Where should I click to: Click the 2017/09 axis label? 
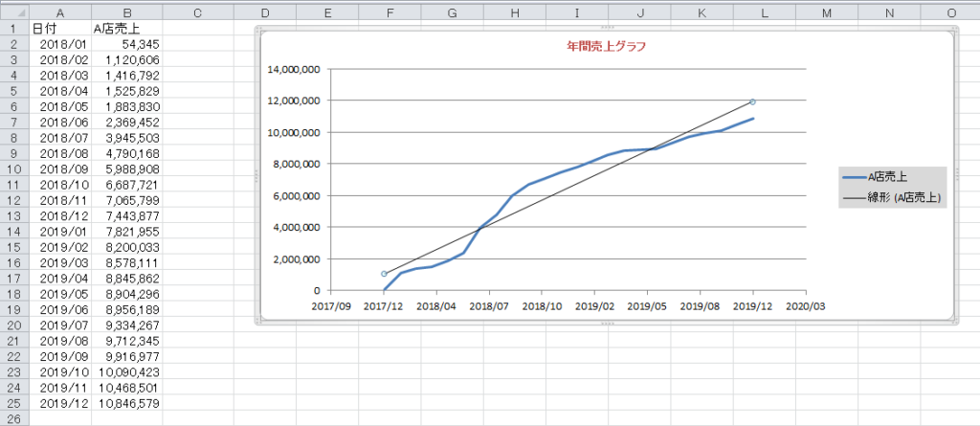click(x=330, y=306)
